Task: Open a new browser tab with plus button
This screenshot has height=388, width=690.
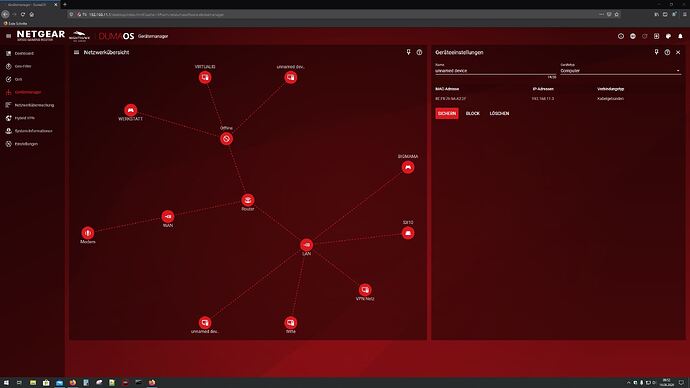Action: pos(65,4)
